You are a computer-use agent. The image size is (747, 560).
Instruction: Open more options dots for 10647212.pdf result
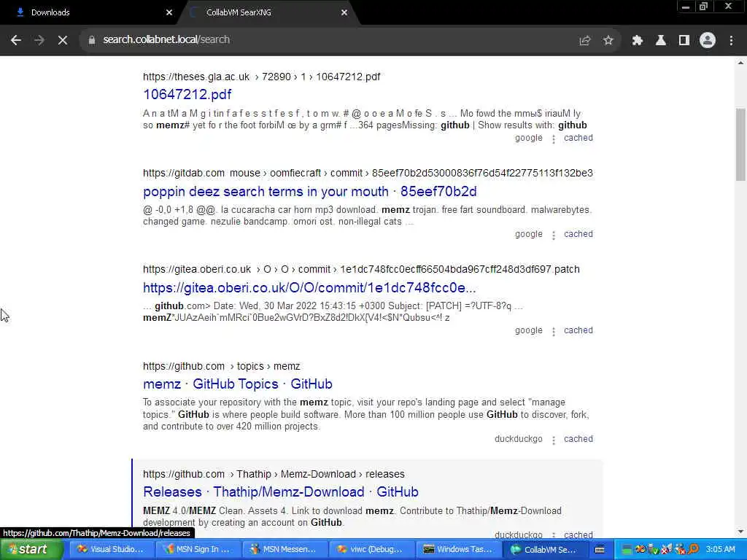point(554,139)
